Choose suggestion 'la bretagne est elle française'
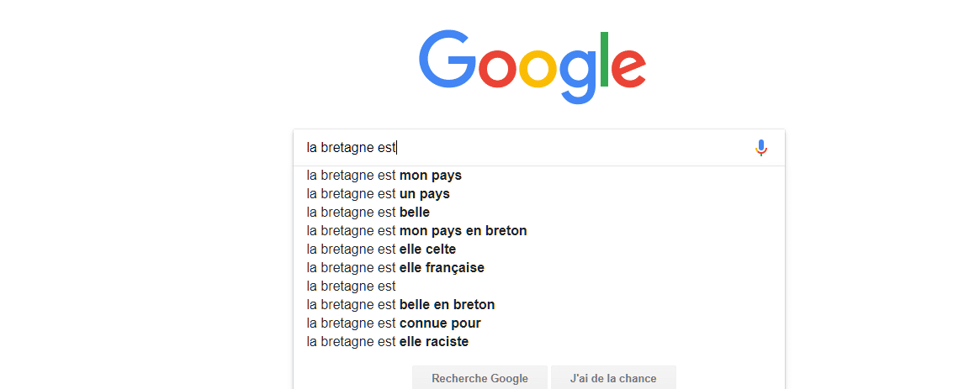Image resolution: width=980 pixels, height=389 pixels. (x=538, y=268)
